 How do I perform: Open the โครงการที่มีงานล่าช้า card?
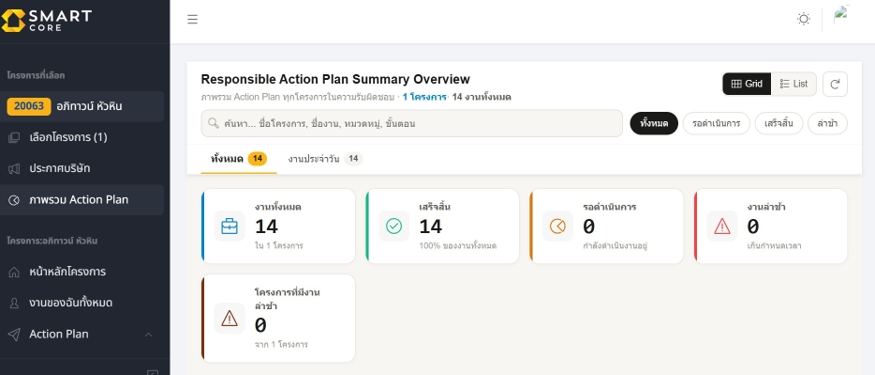pyautogui.click(x=278, y=318)
